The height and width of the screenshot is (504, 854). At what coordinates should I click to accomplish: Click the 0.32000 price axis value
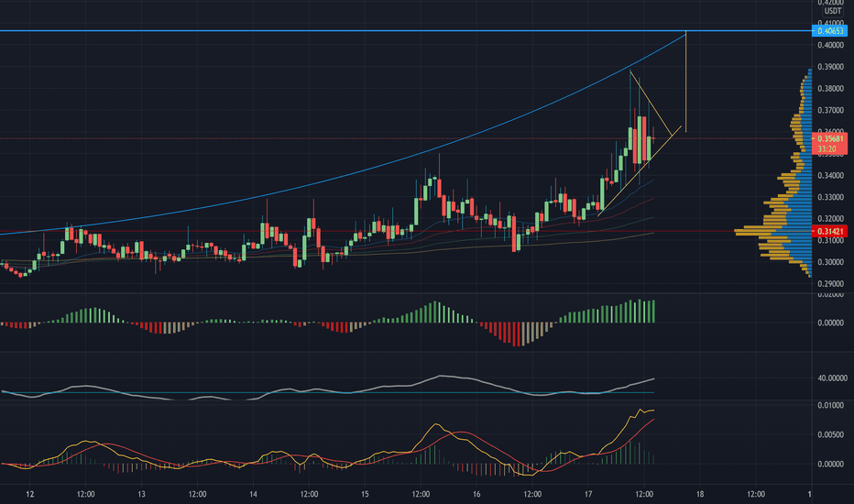coord(830,219)
